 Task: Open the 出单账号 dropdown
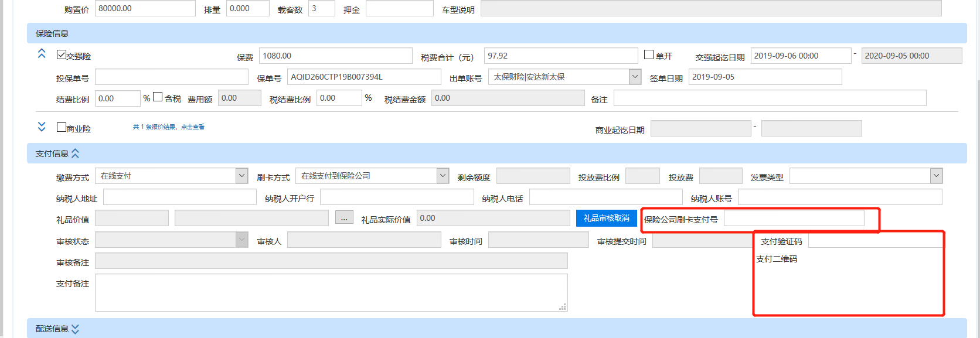point(635,77)
